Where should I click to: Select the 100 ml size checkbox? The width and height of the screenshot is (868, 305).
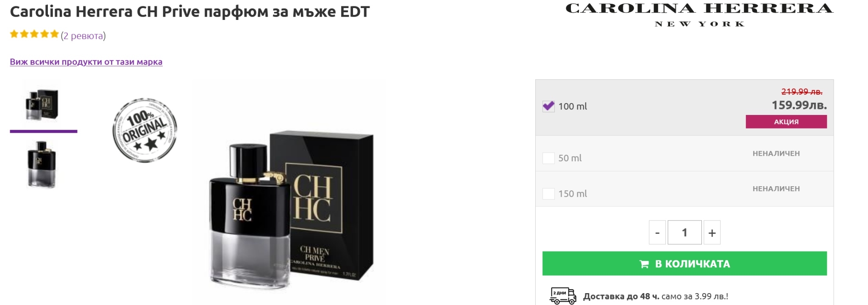click(548, 106)
